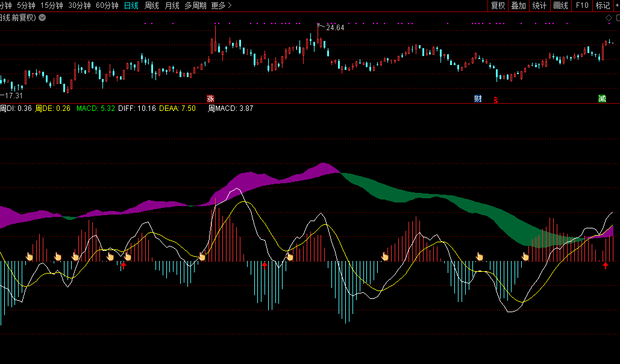620x364 pixels.
Task: Expand 更多 period options
Action: (x=221, y=5)
